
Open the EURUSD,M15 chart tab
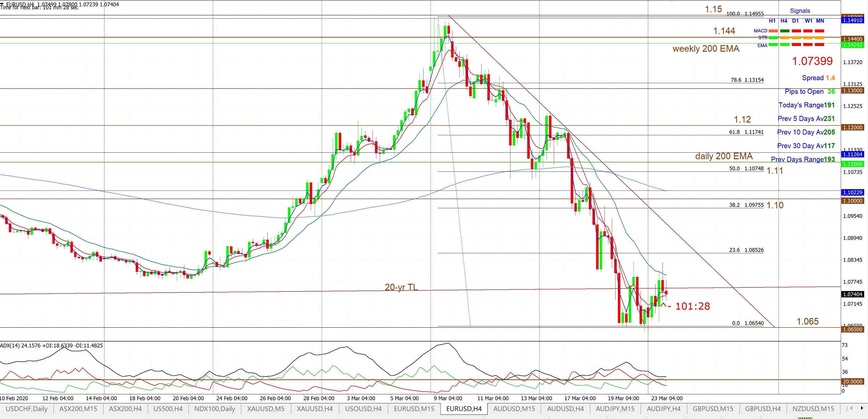(414, 409)
